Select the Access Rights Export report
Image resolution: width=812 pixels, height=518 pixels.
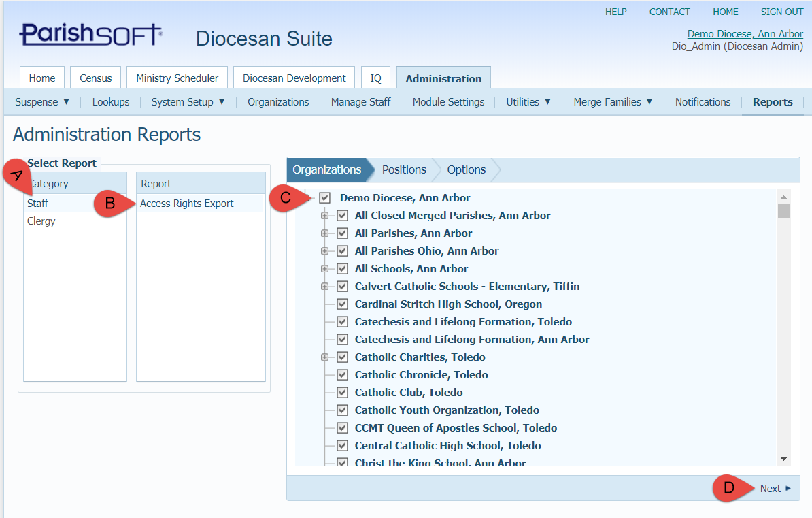click(201, 204)
